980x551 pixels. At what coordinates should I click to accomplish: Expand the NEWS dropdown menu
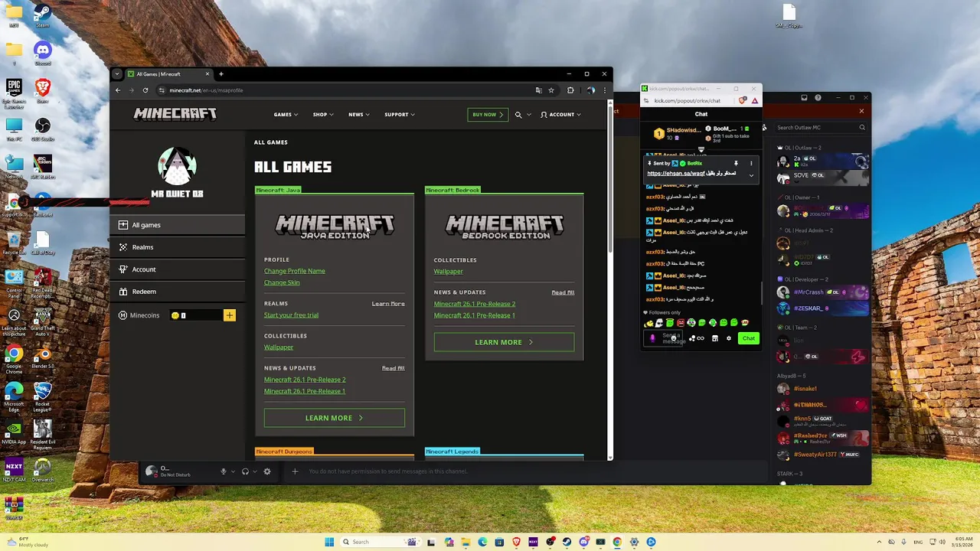point(359,115)
